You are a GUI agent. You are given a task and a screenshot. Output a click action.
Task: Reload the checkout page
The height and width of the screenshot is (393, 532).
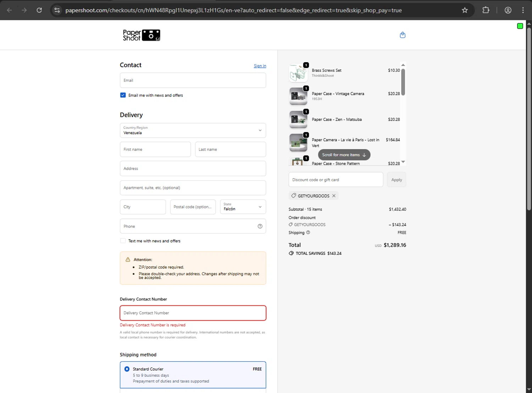(x=39, y=10)
